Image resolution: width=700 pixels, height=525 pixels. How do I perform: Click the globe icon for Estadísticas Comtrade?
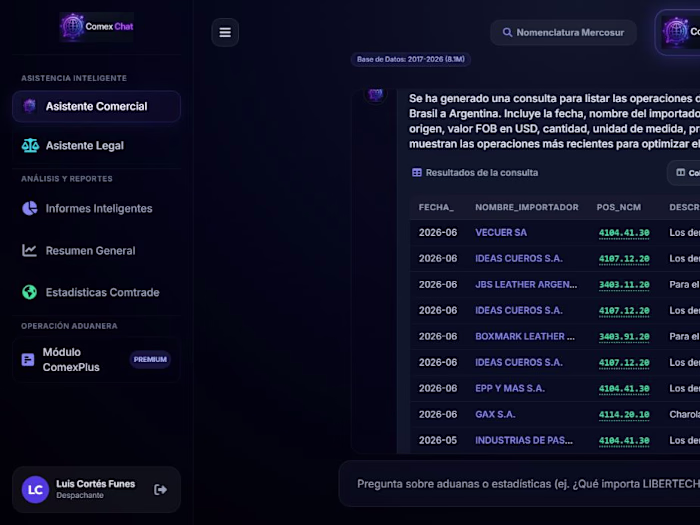click(29, 292)
